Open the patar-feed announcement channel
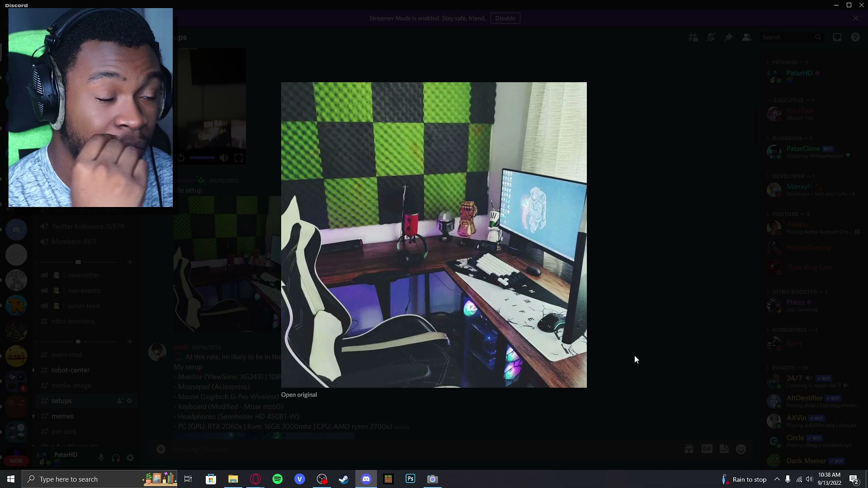Image resolution: width=868 pixels, height=488 pixels. tap(86, 306)
